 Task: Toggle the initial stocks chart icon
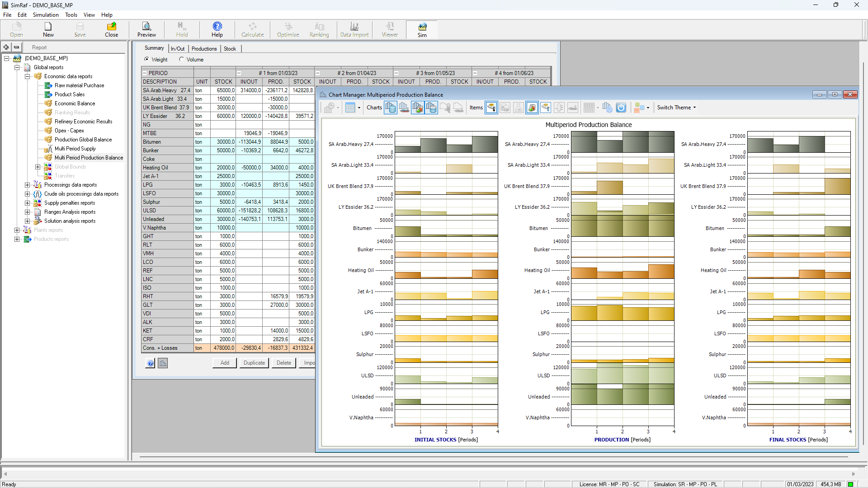391,108
